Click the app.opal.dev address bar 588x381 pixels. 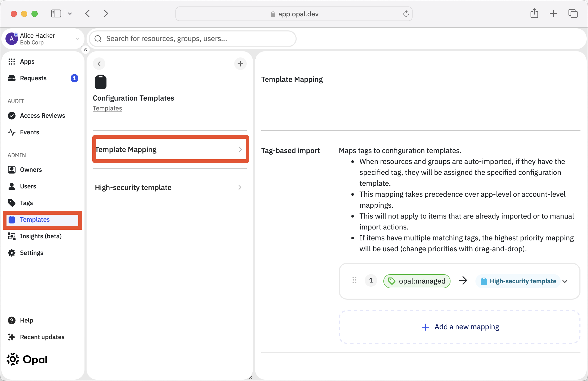[294, 14]
